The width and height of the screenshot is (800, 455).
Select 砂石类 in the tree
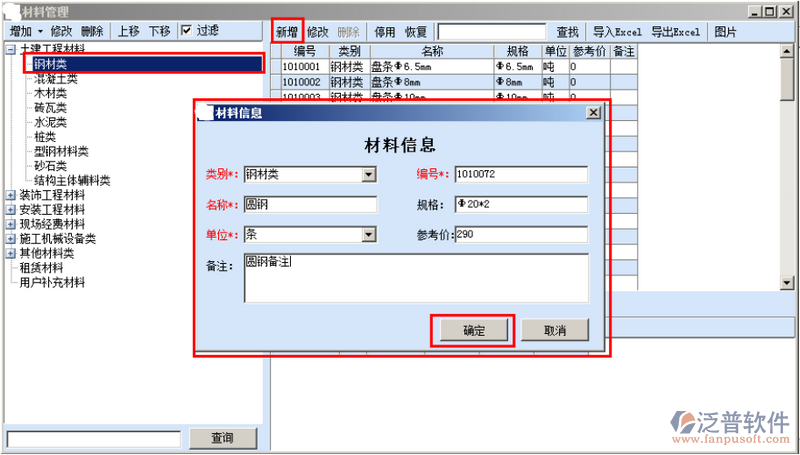click(x=51, y=166)
